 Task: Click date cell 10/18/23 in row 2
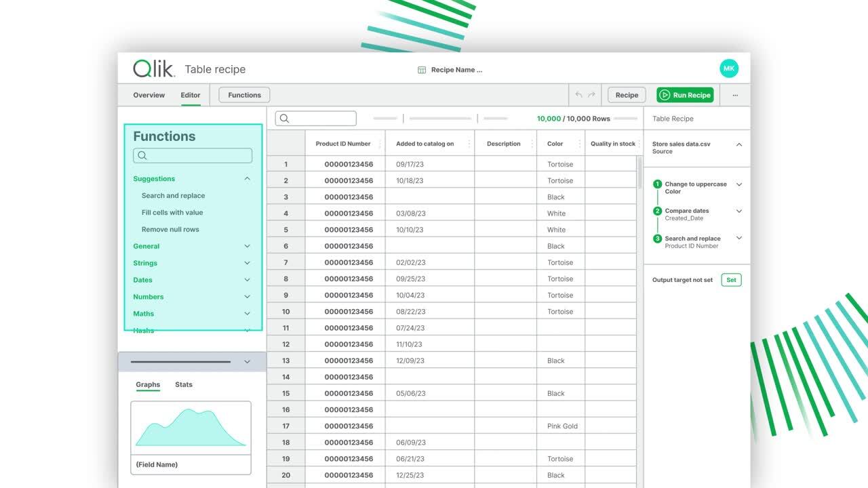(430, 180)
